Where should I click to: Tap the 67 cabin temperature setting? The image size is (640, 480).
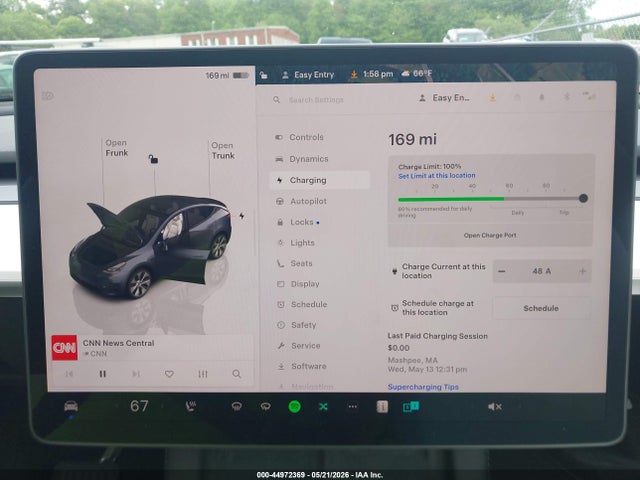click(139, 406)
